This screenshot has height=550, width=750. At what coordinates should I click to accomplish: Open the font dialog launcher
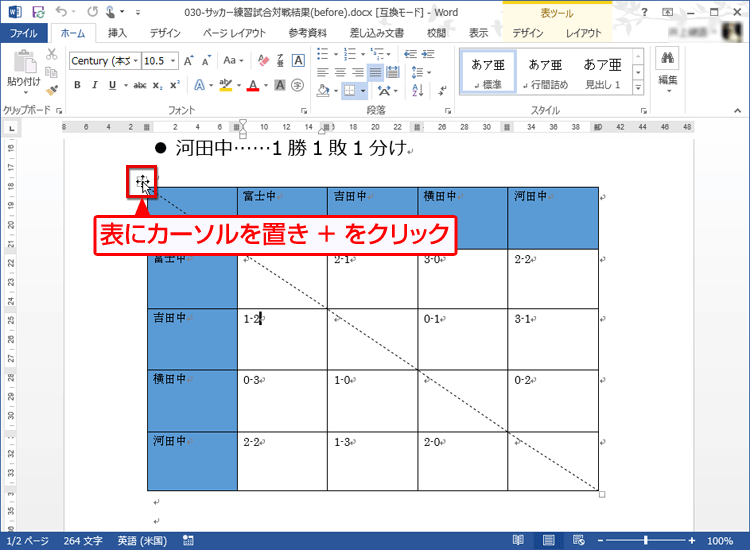[303, 111]
